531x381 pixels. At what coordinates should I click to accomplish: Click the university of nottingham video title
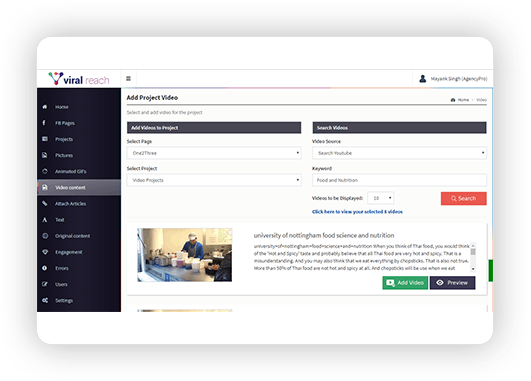[324, 235]
